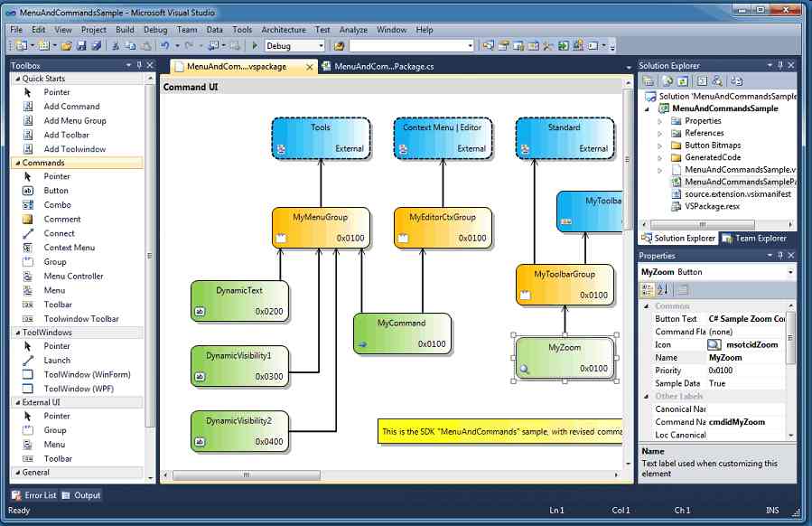This screenshot has width=812, height=526.
Task: Collapse the Quick Starts toolbox section
Action: pyautogui.click(x=17, y=79)
